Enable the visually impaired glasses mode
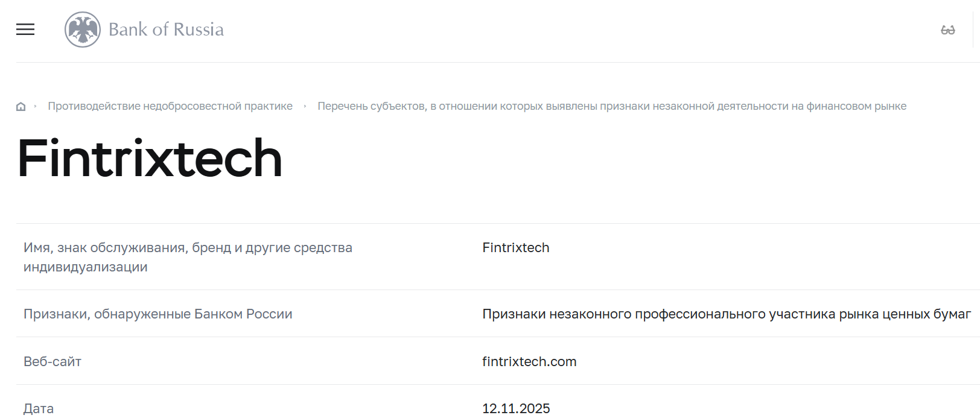This screenshot has width=980, height=418. pos(948,30)
